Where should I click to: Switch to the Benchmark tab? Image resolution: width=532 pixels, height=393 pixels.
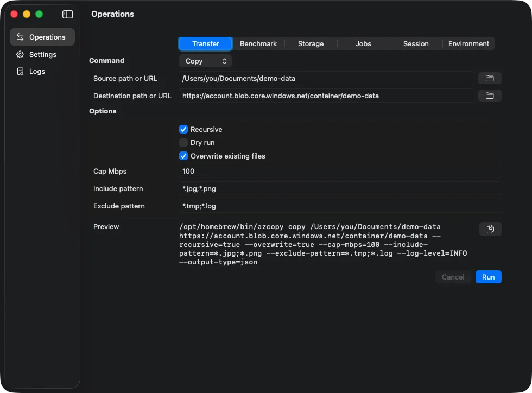pyautogui.click(x=258, y=44)
